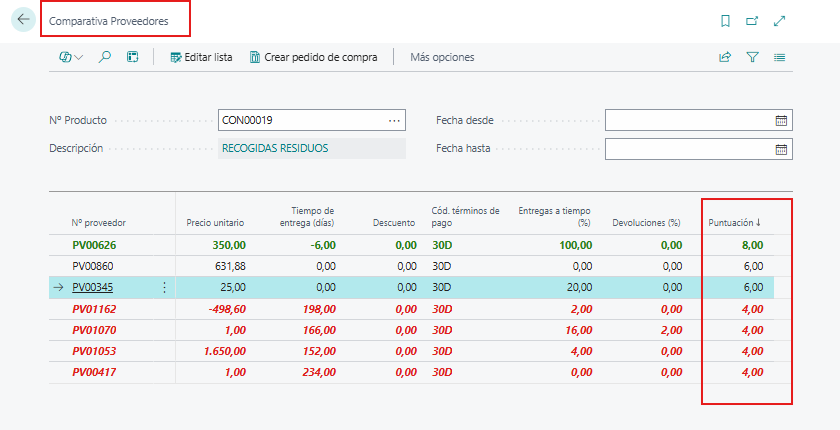Click the share icon
The height and width of the screenshot is (430, 840).
point(725,57)
